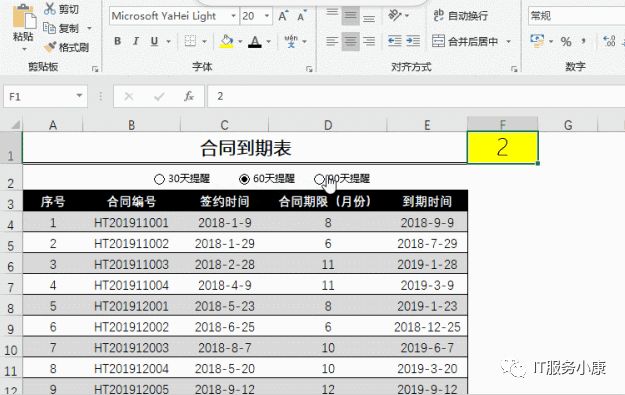The image size is (625, 395).
Task: Select the Format Painter (格式刷) brush
Action: (49, 47)
